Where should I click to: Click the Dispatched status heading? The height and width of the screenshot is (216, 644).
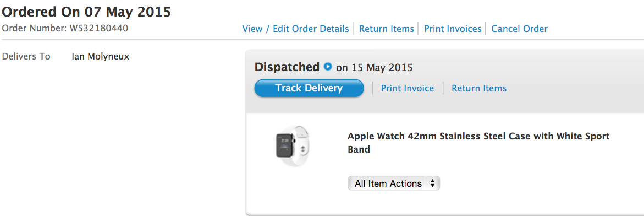point(287,67)
